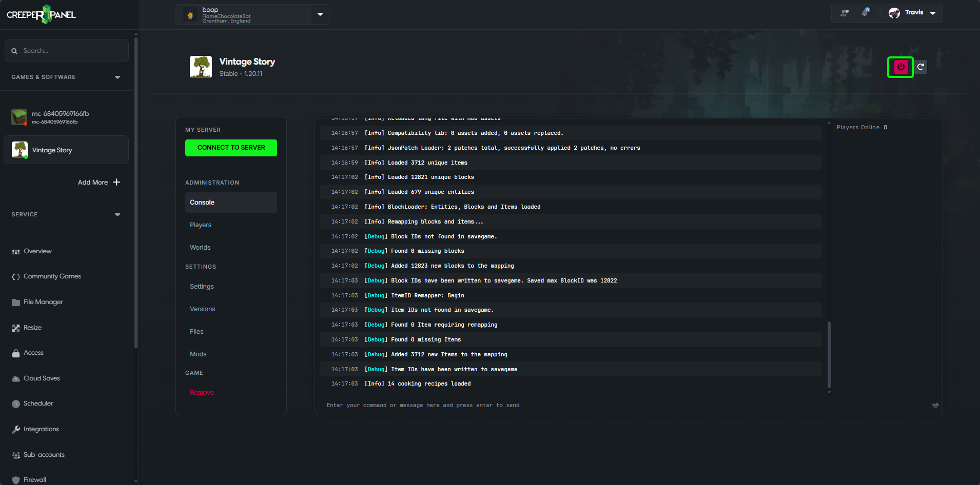Expand the Travis account menu arrow
This screenshot has width=980, height=485.
(933, 13)
